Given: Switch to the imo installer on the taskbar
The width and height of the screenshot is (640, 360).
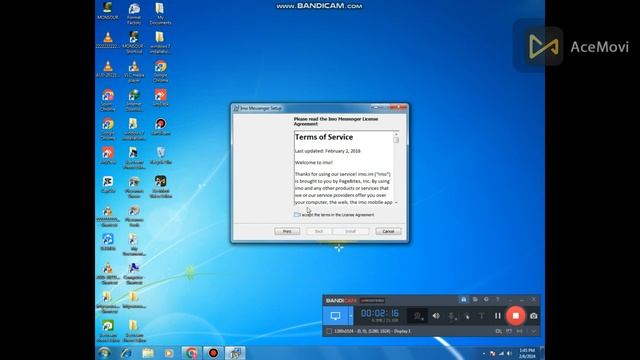Looking at the screenshot, I should click(x=235, y=353).
